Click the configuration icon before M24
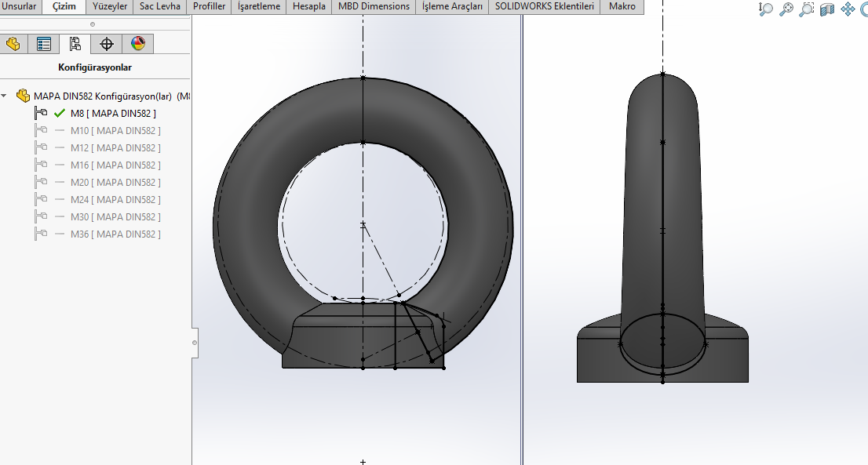 (x=40, y=199)
